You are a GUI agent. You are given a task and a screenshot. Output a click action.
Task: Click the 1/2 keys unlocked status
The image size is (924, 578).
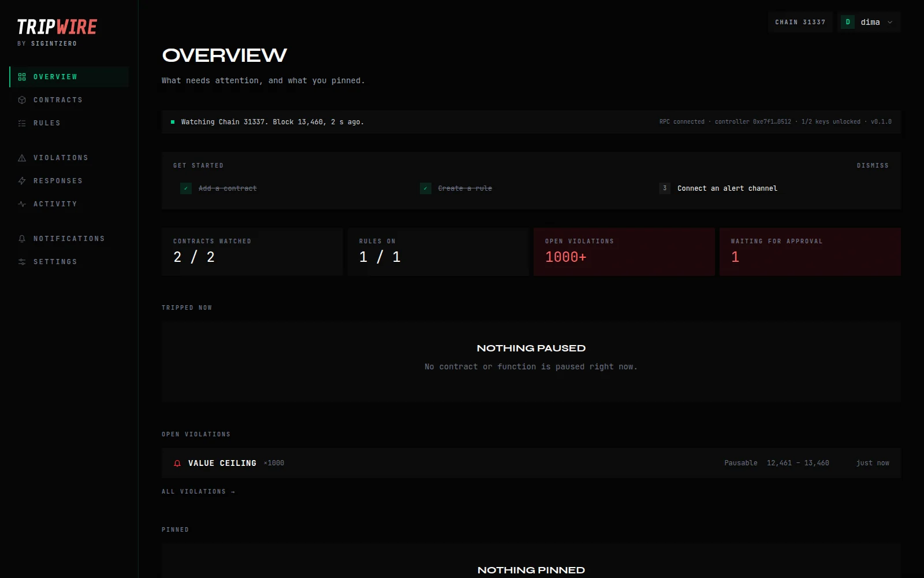click(830, 122)
